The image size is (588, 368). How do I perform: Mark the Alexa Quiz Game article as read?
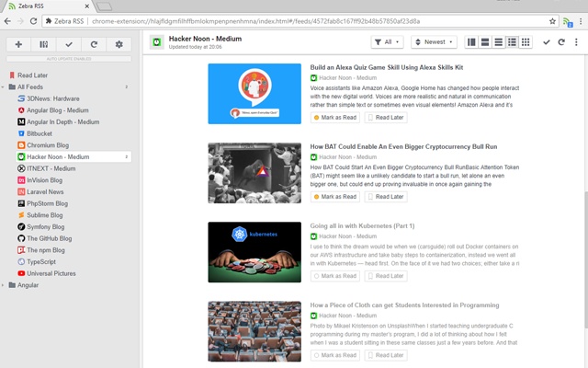[334, 118]
